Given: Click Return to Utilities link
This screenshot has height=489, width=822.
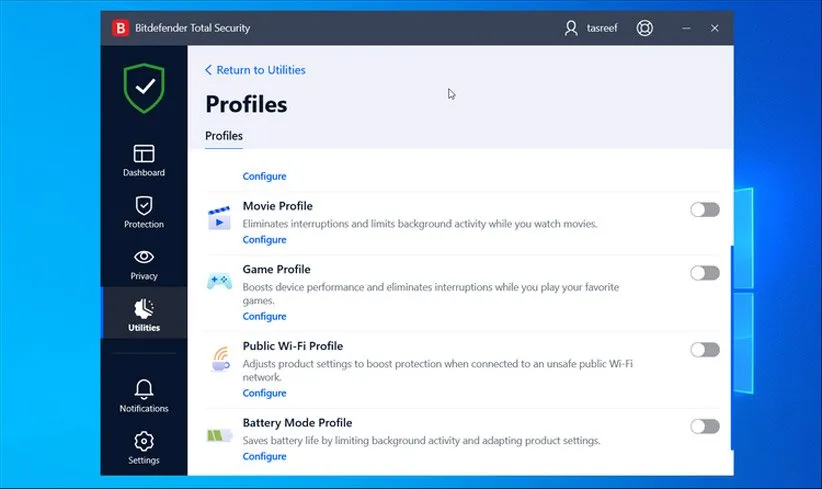Looking at the screenshot, I should click(256, 70).
